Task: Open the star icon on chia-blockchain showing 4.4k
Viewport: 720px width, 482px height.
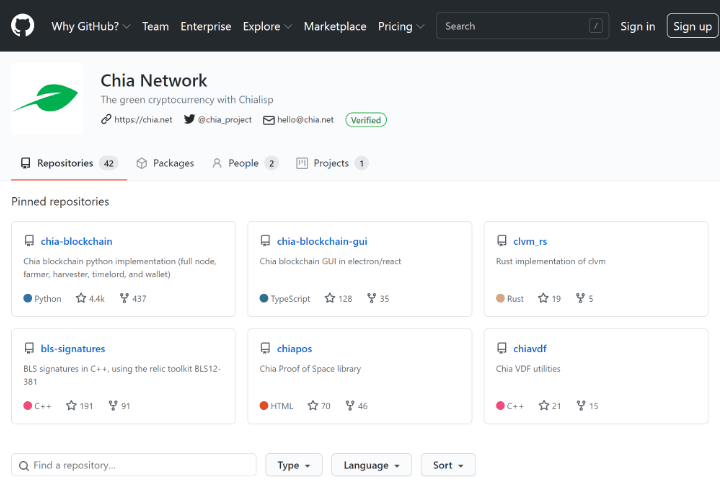Action: 81,298
